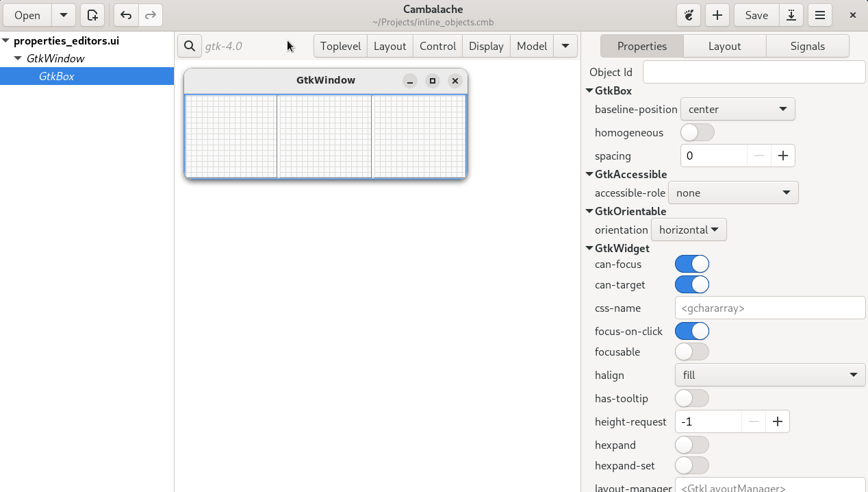
Task: Click the Open button
Action: (x=27, y=15)
